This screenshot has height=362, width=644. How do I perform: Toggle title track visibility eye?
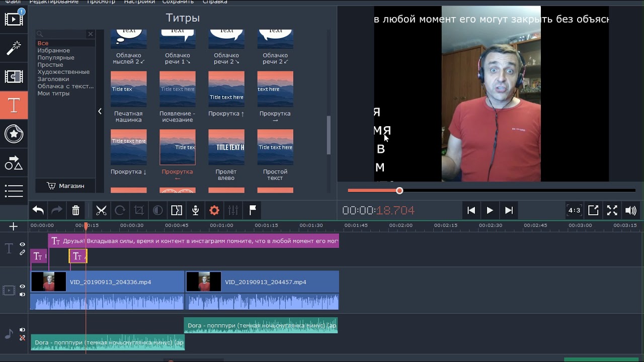22,244
